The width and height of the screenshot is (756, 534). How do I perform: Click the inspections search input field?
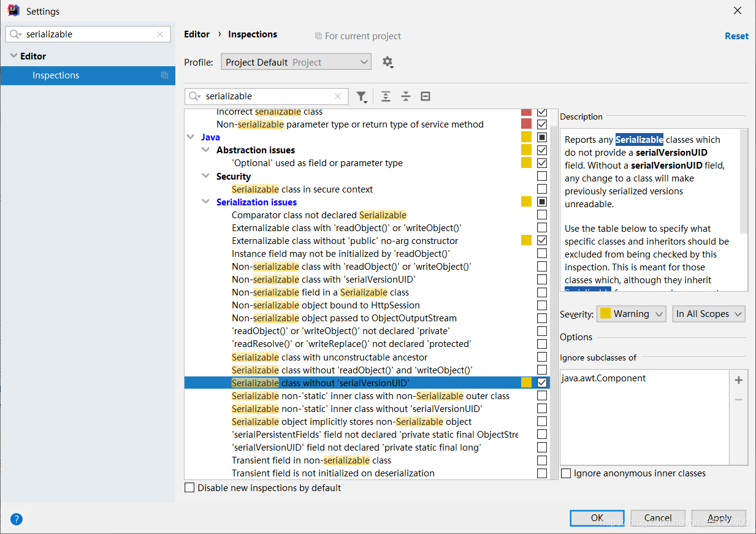coord(267,96)
